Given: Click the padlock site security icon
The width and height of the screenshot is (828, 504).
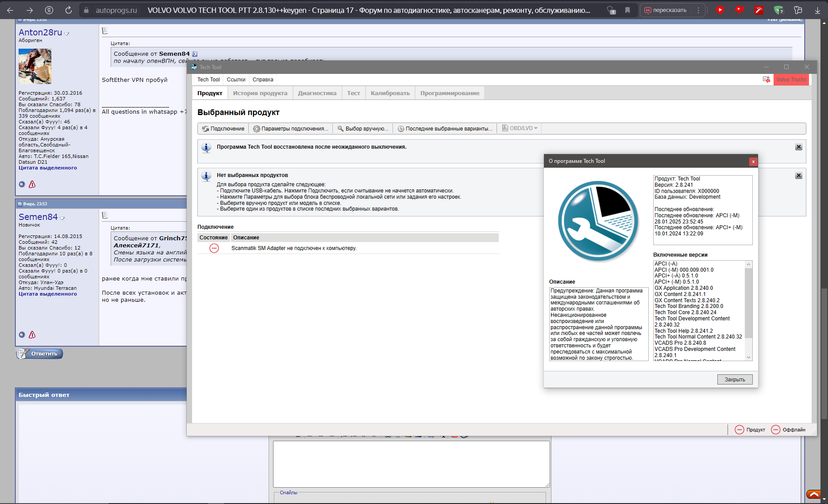Looking at the screenshot, I should tap(86, 10).
